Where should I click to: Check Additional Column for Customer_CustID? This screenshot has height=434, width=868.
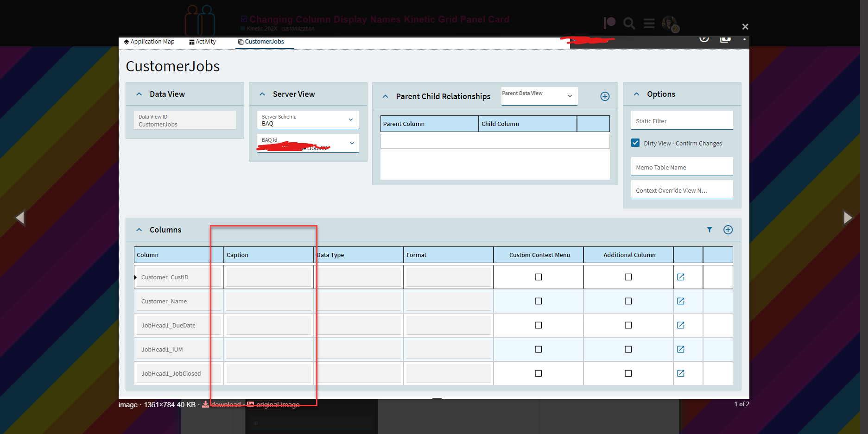pos(628,277)
